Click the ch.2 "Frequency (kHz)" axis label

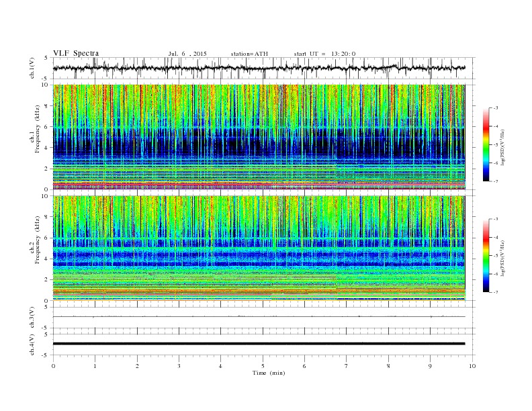[x=38, y=240]
